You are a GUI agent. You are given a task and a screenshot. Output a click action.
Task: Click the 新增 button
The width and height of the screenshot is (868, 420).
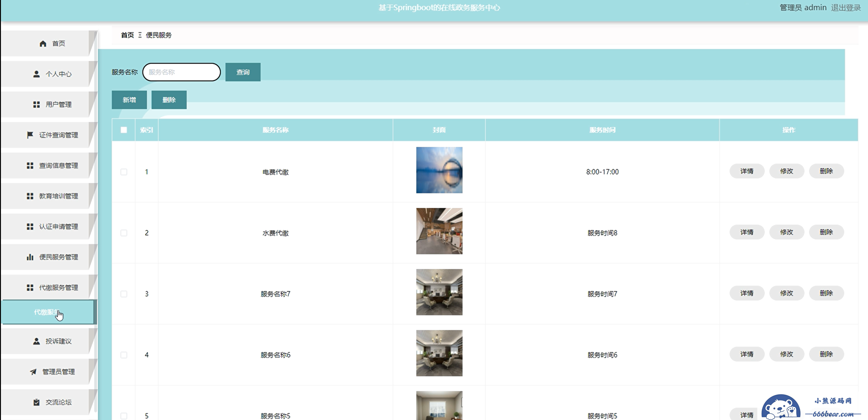(129, 100)
